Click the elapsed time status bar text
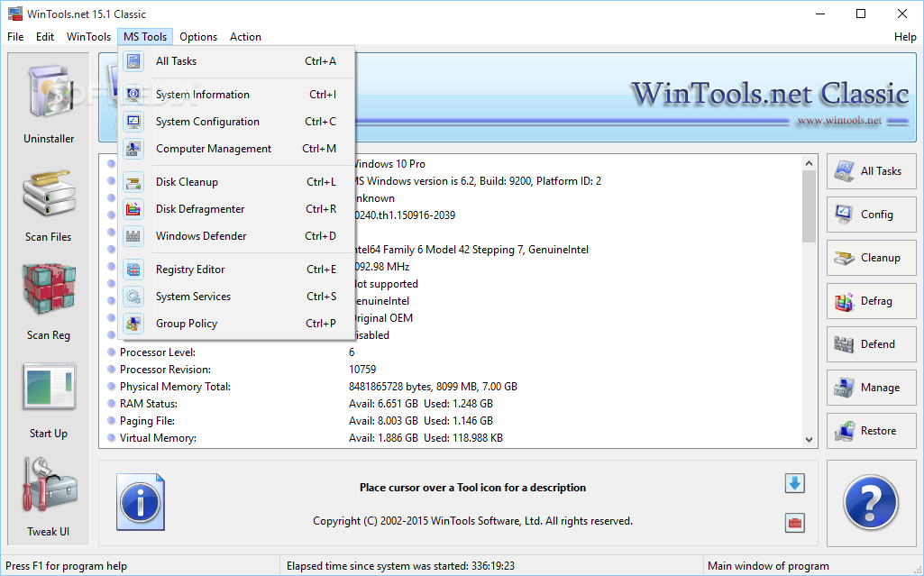924x576 pixels. click(x=401, y=566)
